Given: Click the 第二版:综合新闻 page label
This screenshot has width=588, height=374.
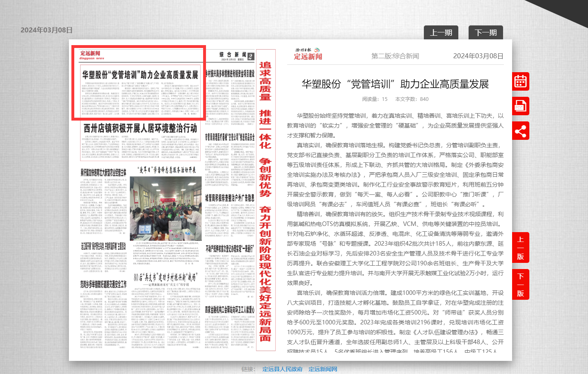Looking at the screenshot, I should (x=395, y=56).
